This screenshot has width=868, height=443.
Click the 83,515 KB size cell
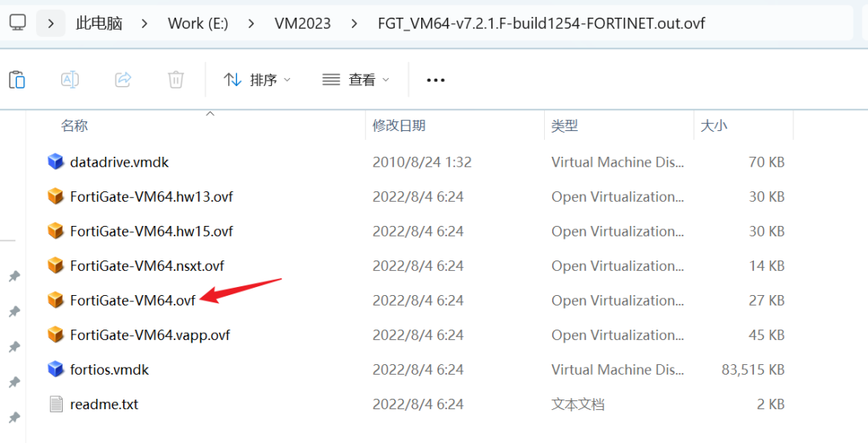[753, 369]
